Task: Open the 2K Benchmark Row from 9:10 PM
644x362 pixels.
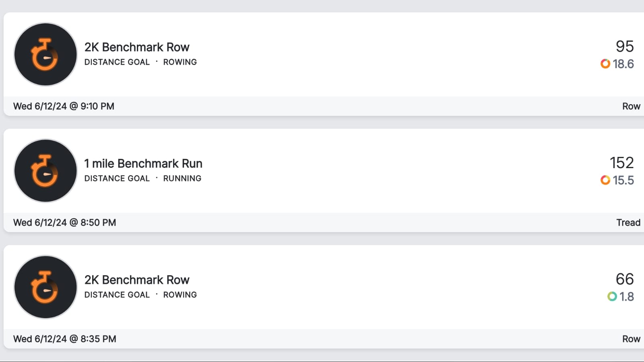Action: pyautogui.click(x=137, y=47)
